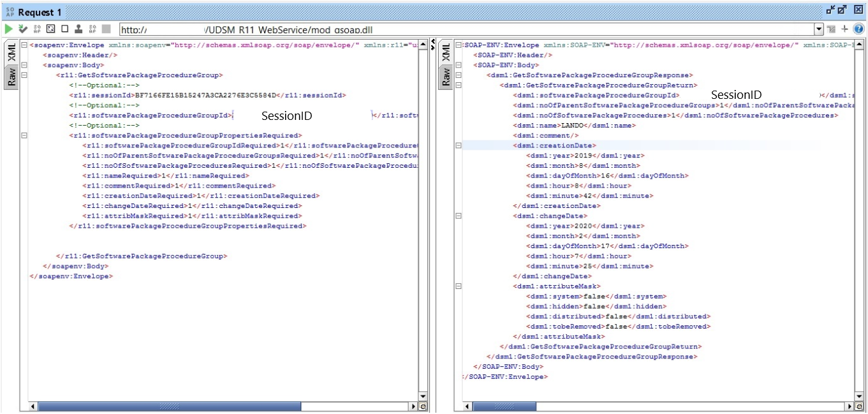
Task: Collapse the soapenv:Body node in request
Action: point(24,65)
